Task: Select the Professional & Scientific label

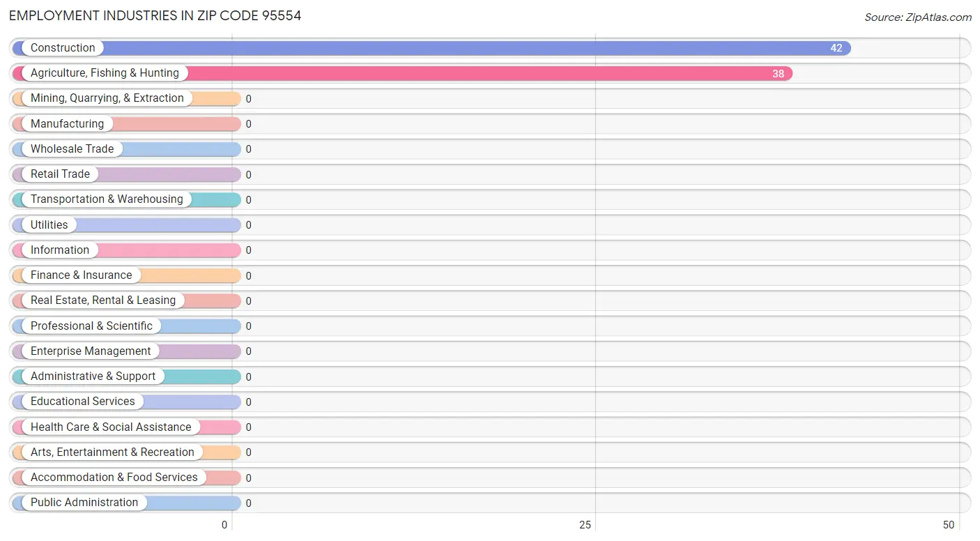Action: (x=91, y=326)
